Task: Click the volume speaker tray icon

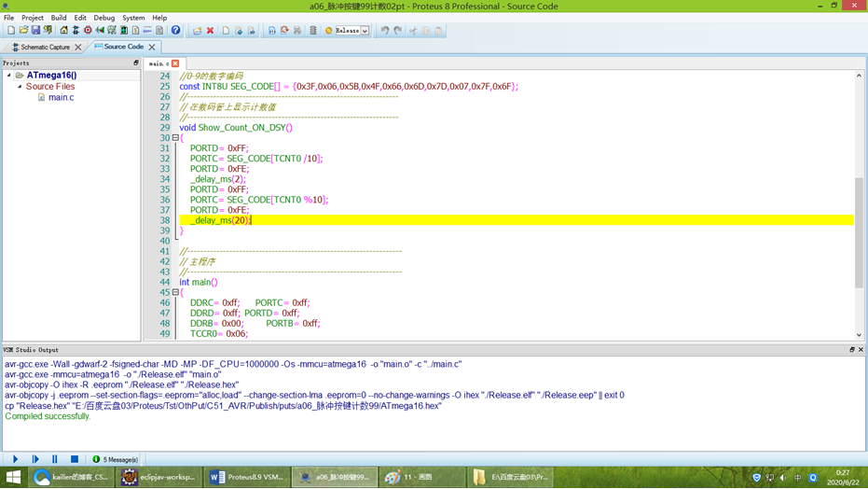Action: tap(783, 478)
